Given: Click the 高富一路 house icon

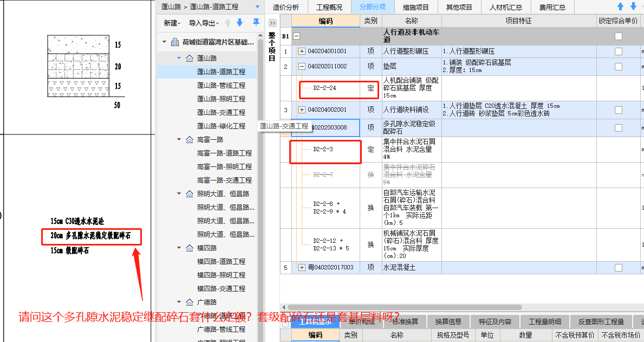Looking at the screenshot, I should (190, 140).
